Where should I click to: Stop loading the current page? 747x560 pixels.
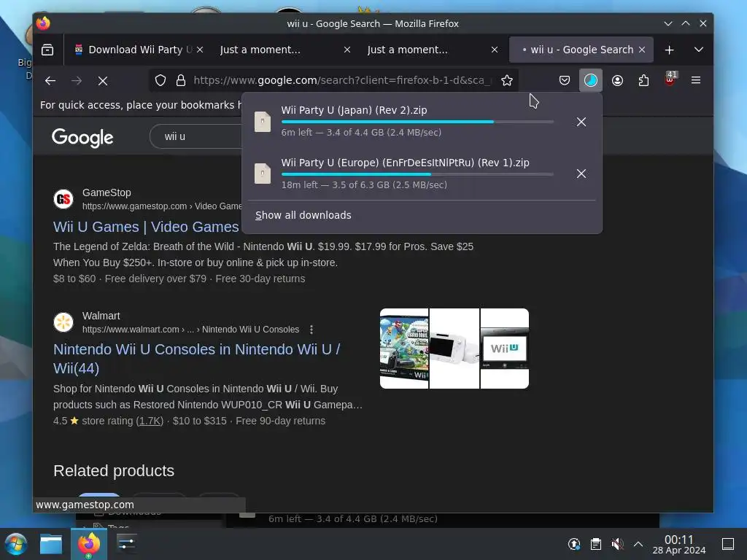tap(102, 81)
